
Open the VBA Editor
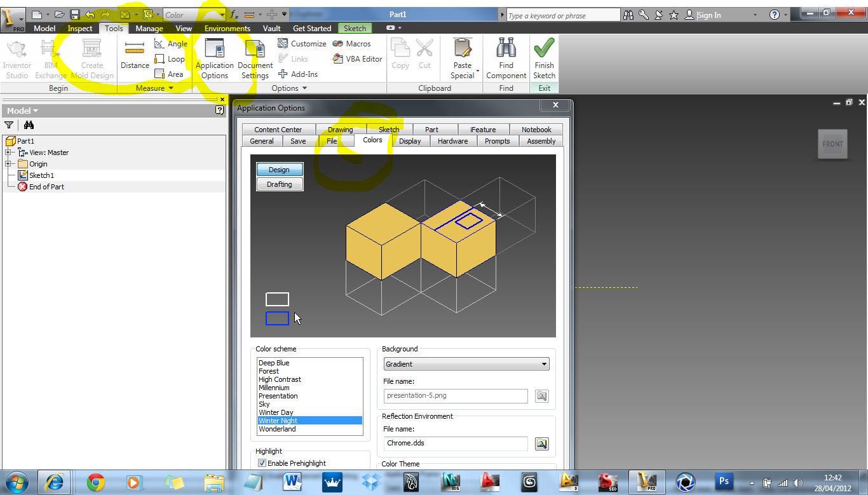pos(358,59)
